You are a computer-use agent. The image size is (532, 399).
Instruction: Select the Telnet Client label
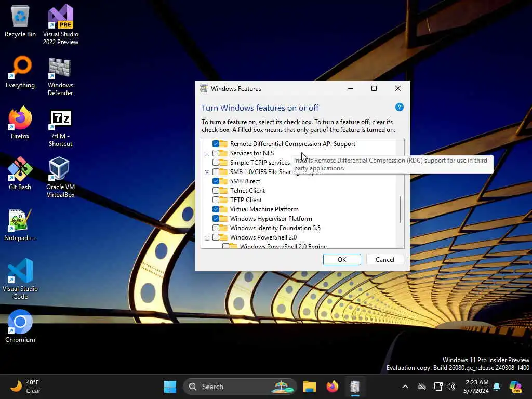click(x=247, y=190)
